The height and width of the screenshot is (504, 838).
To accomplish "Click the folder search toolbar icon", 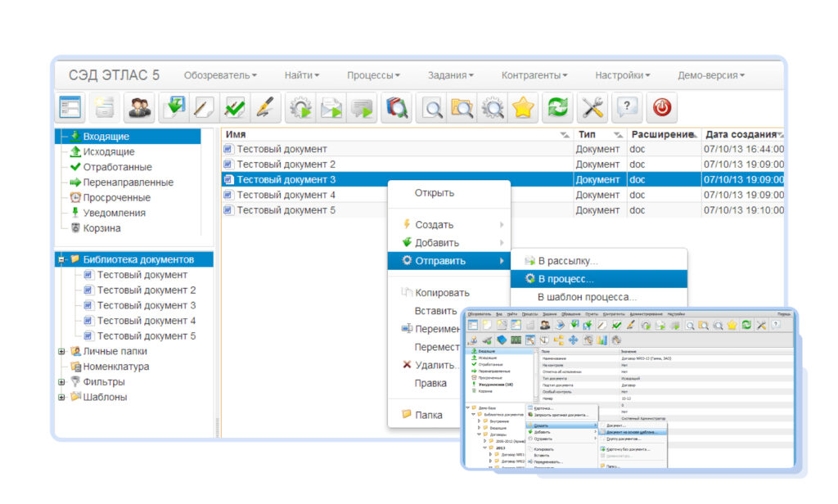I will [462, 107].
